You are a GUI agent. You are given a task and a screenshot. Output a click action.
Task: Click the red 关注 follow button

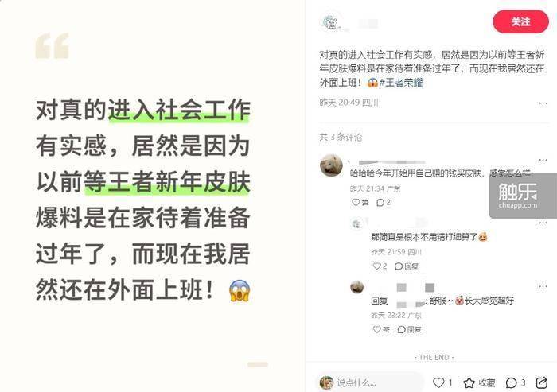[520, 21]
